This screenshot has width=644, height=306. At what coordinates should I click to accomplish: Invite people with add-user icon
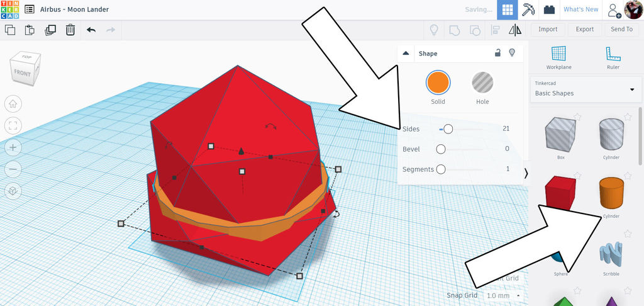pos(614,10)
